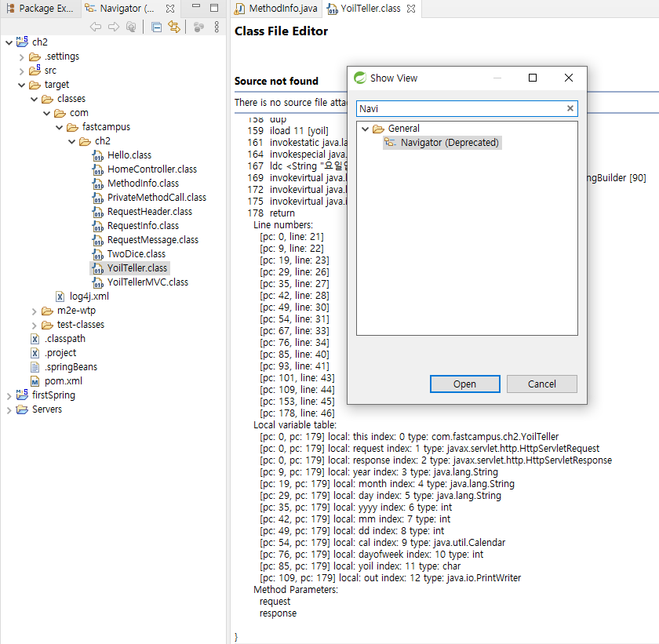
Task: Collapse the fastcampus folder
Action: pyautogui.click(x=60, y=127)
